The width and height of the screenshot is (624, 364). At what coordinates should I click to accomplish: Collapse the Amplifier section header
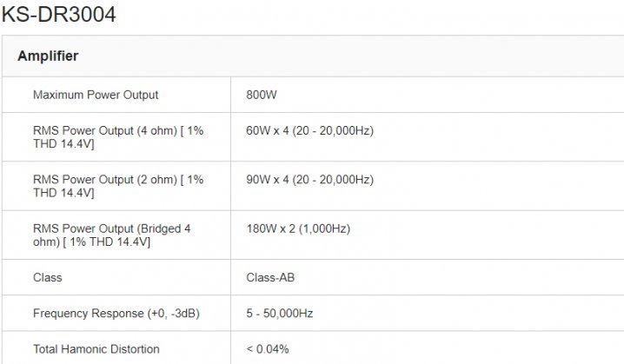pyautogui.click(x=48, y=56)
